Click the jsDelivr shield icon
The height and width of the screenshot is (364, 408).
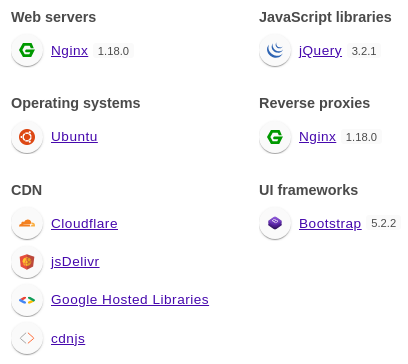tap(27, 262)
